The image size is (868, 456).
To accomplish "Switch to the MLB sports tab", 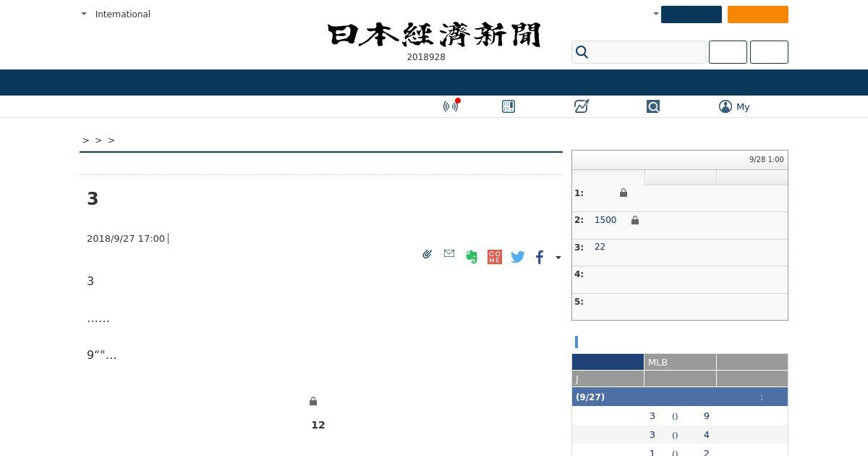I will (x=680, y=362).
